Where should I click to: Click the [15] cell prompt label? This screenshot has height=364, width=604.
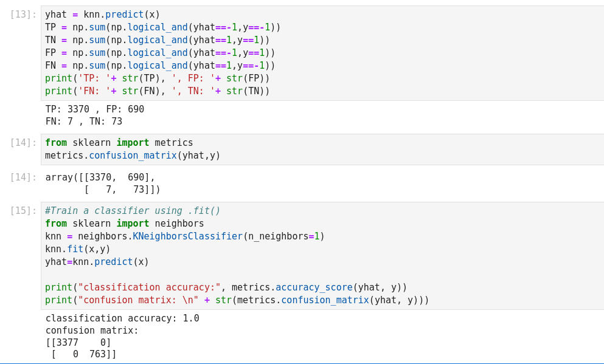point(23,211)
